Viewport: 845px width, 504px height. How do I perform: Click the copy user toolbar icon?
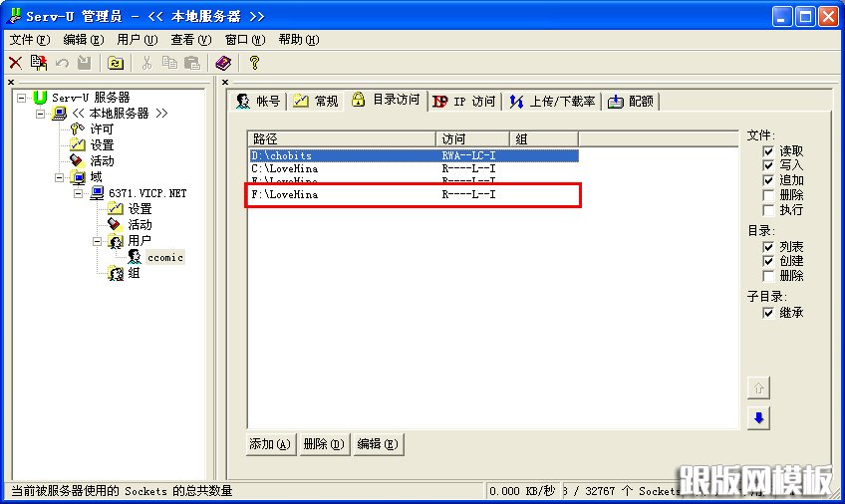(x=38, y=63)
